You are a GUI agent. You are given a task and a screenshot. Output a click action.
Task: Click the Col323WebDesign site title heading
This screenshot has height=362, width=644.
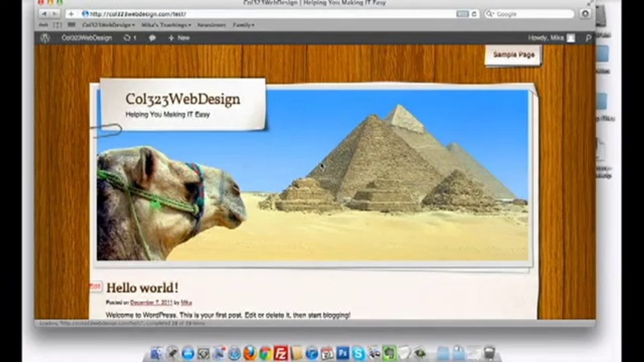183,99
